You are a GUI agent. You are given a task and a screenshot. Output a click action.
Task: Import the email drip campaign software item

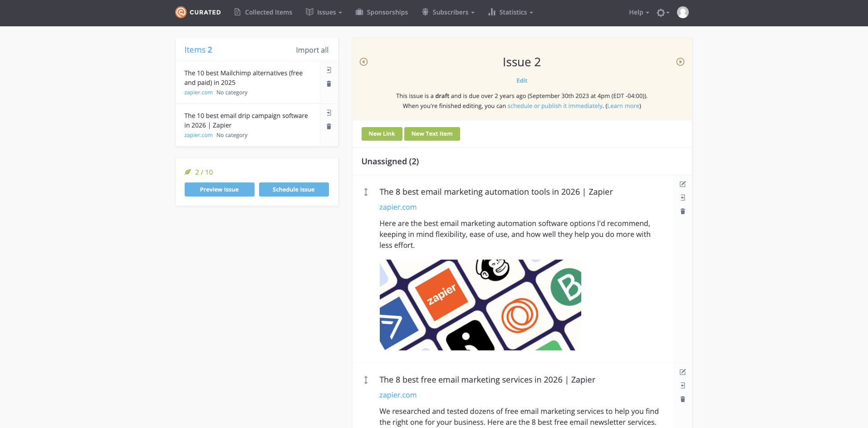tap(329, 113)
